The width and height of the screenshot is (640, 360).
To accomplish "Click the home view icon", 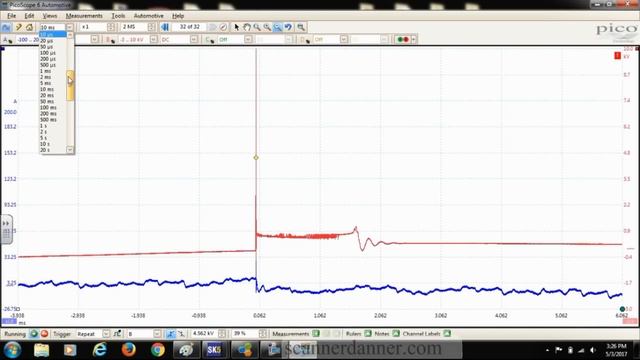I will [x=29, y=27].
